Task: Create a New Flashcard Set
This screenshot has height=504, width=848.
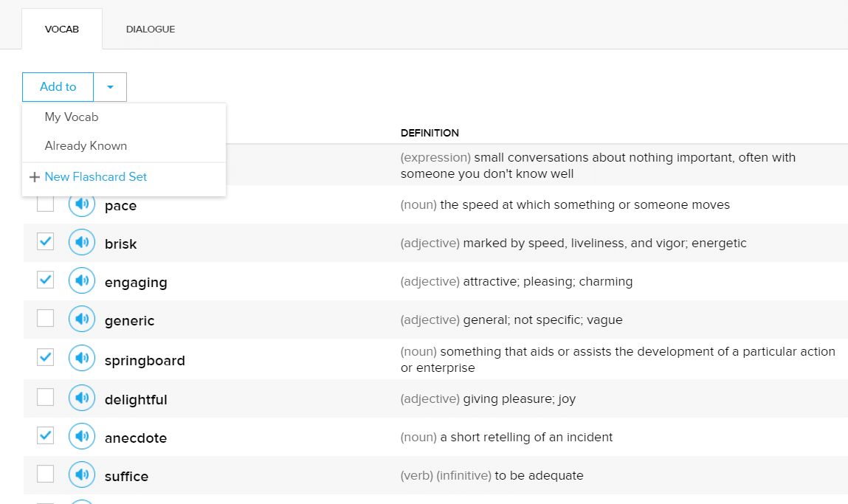Action: 95,177
